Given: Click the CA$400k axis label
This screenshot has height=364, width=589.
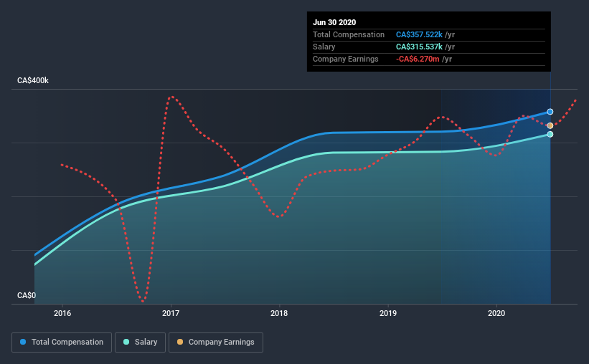Looking at the screenshot, I should click(x=33, y=81).
